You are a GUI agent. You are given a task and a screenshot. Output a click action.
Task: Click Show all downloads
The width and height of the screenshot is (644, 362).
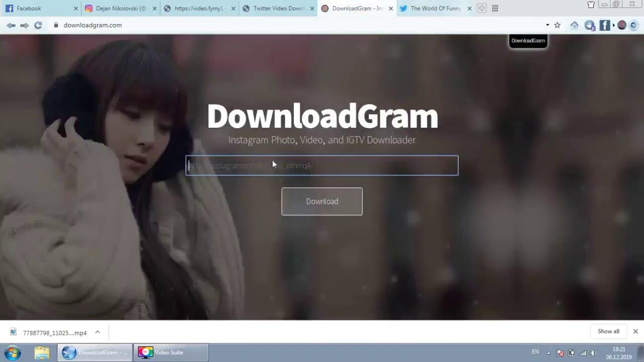(608, 331)
